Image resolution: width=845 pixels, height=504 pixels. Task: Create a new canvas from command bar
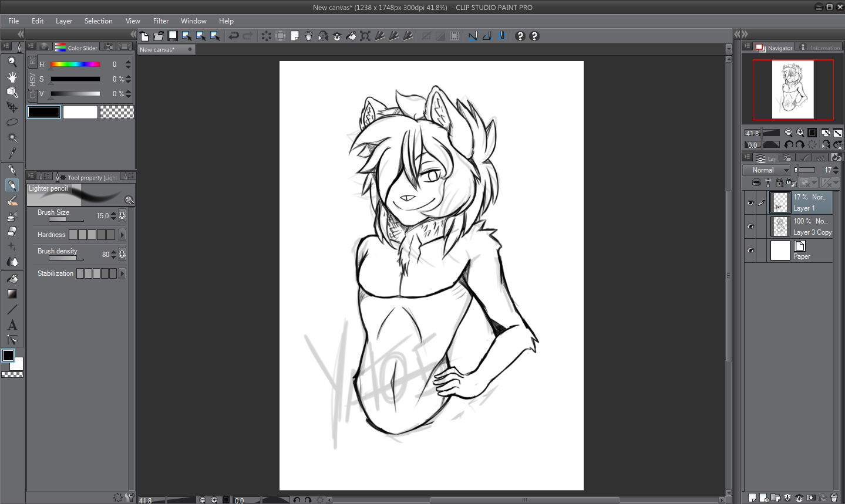click(x=144, y=36)
